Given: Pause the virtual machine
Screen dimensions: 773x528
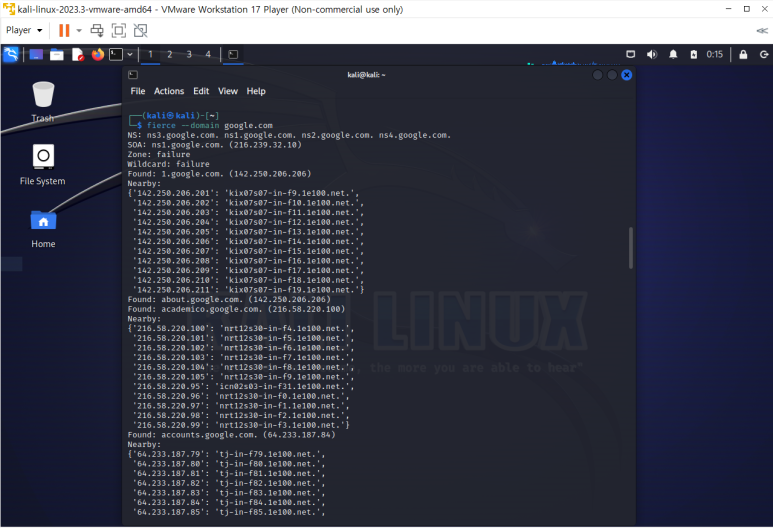Looking at the screenshot, I should (x=64, y=31).
